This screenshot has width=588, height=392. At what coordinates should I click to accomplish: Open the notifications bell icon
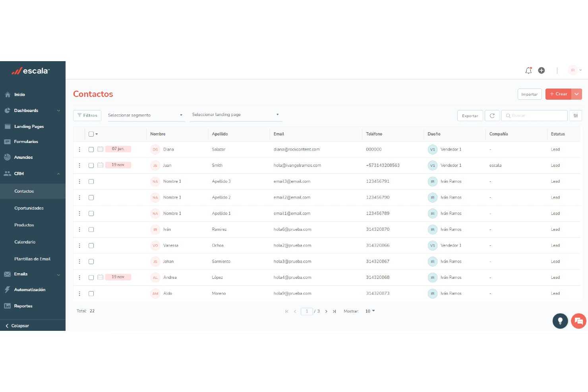(x=528, y=70)
